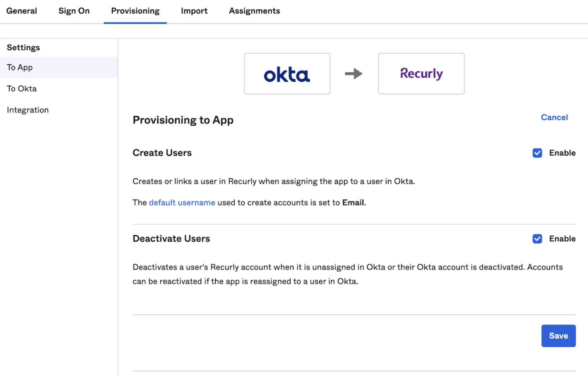Screen dimensions: 588x376
Task: Click the Create Users heading
Action: [162, 153]
